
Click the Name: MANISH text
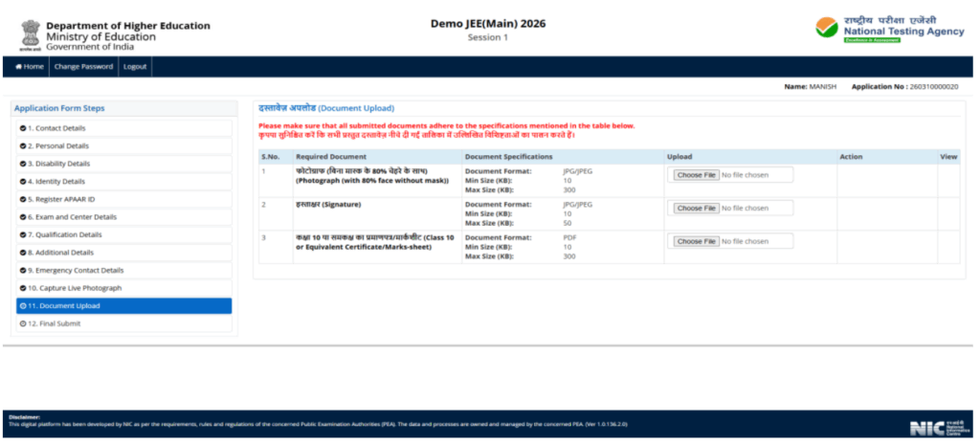[810, 86]
